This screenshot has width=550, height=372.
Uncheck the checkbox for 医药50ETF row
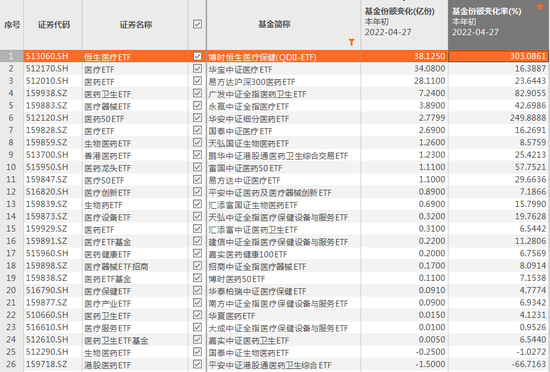(x=197, y=118)
